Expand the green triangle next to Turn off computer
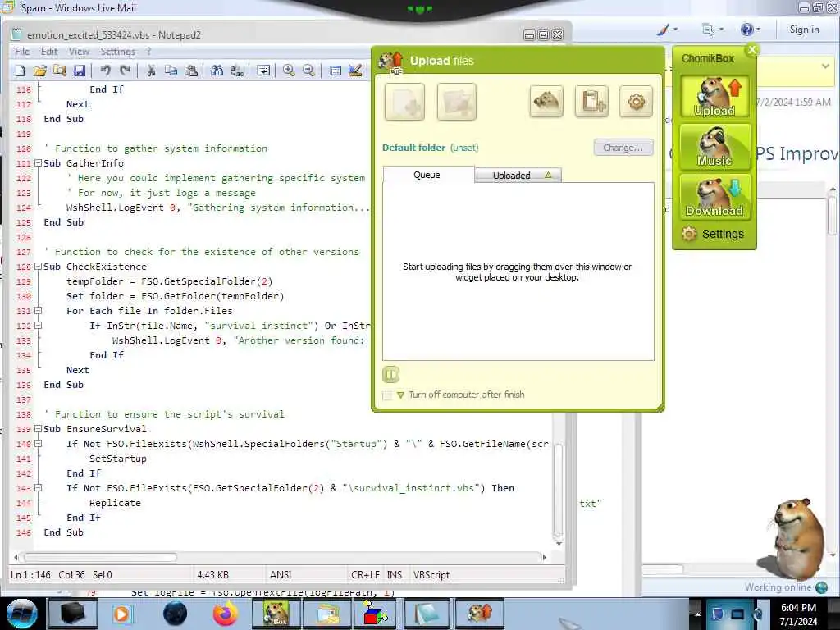This screenshot has width=840, height=630. pos(400,395)
